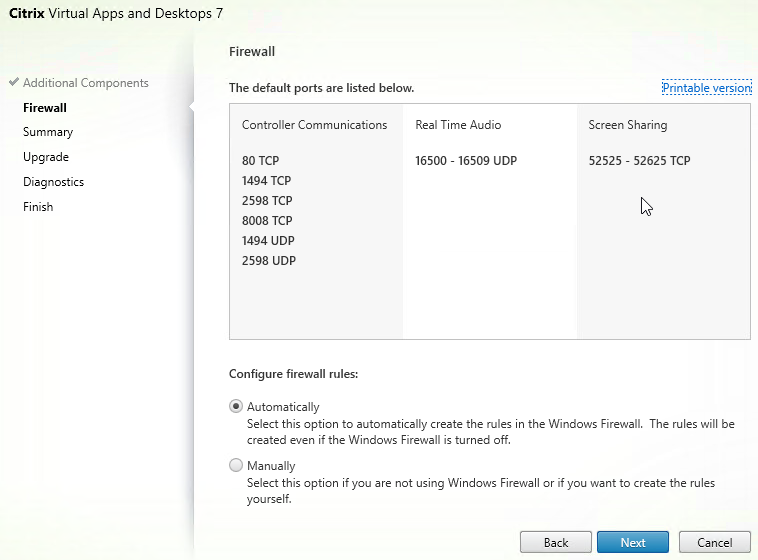
Task: Select the Firewall step in sidebar
Action: pos(45,108)
